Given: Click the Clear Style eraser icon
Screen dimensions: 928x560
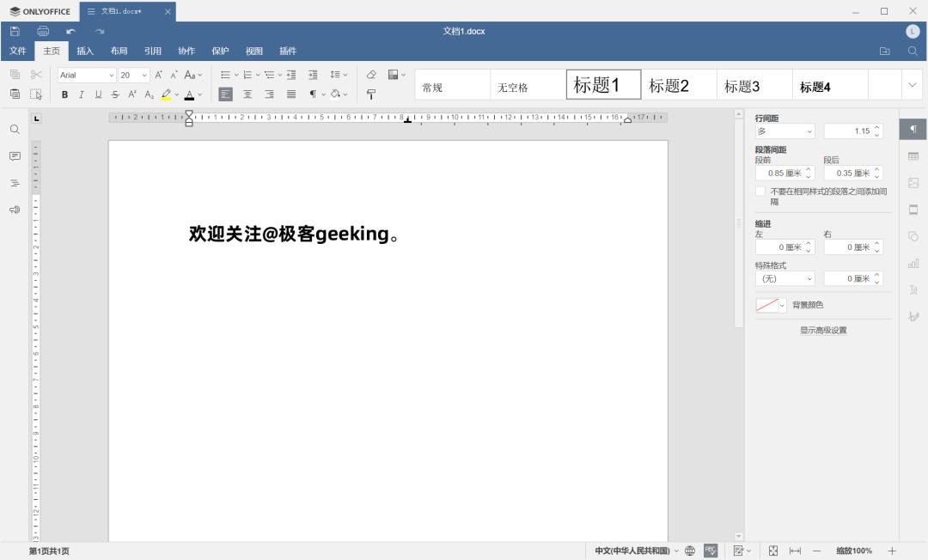Looking at the screenshot, I should 370,75.
